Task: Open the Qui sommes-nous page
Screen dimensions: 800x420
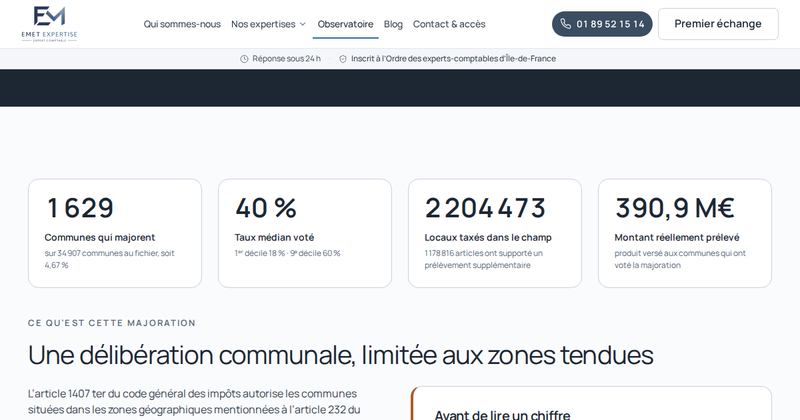Action: (x=182, y=24)
